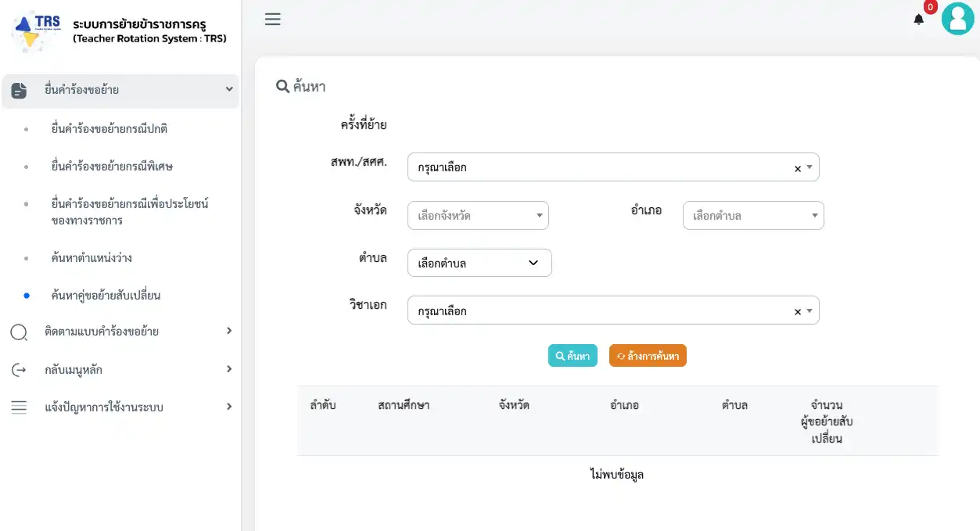Click the lines icon beside แจ้งปัญหาการใช้งานระบบ
The width and height of the screenshot is (980, 531).
pos(19,407)
